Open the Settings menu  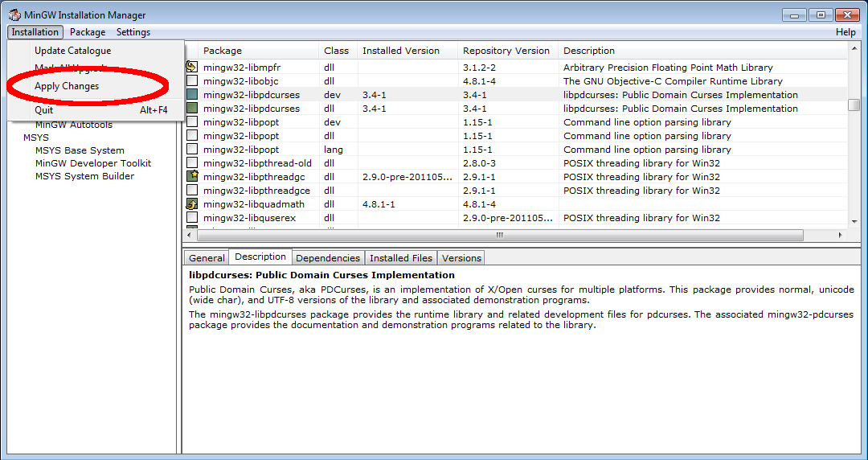tap(133, 32)
